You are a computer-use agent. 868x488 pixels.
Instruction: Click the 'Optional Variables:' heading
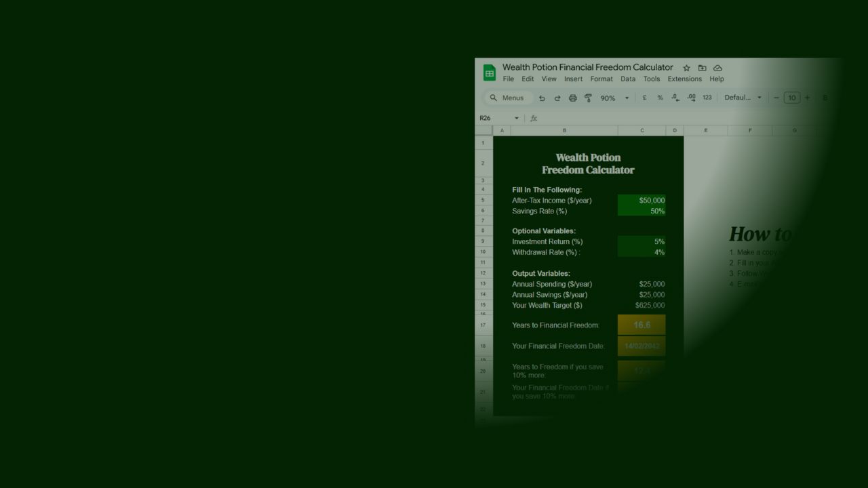[544, 231]
